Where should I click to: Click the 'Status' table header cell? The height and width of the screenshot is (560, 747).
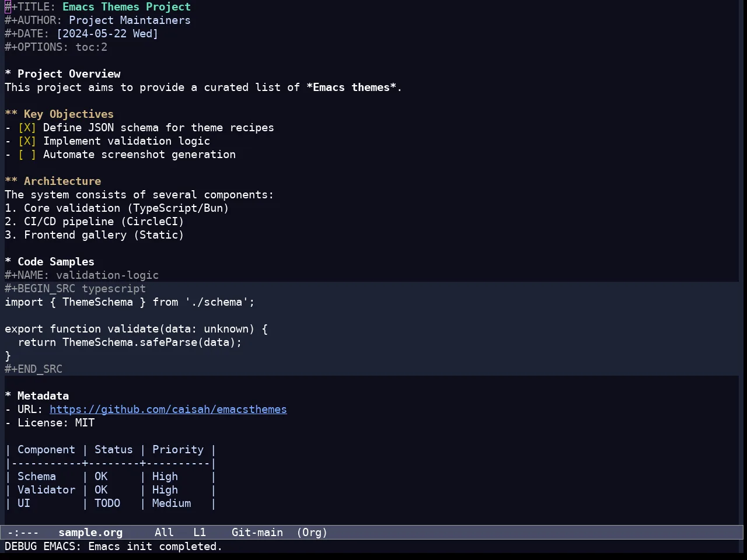(114, 450)
